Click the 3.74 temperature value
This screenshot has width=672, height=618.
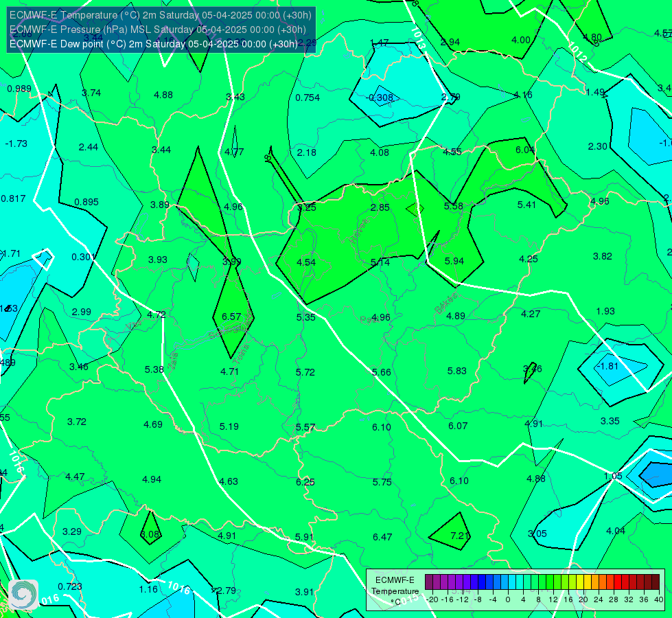point(91,93)
